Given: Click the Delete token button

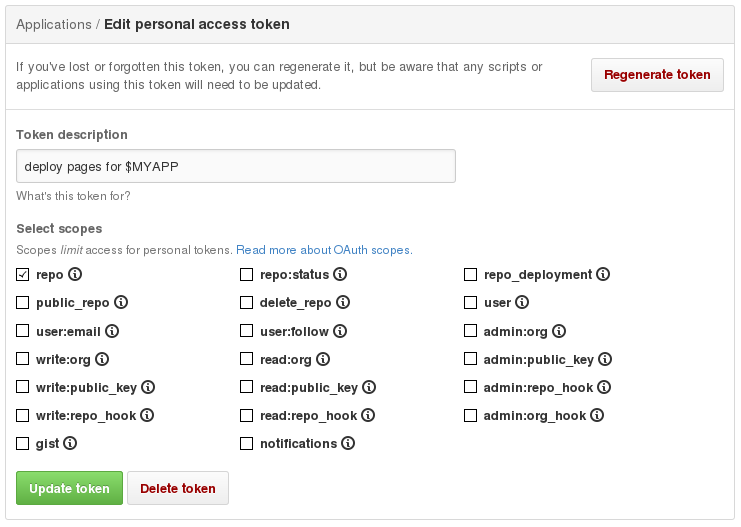Looking at the screenshot, I should point(178,488).
